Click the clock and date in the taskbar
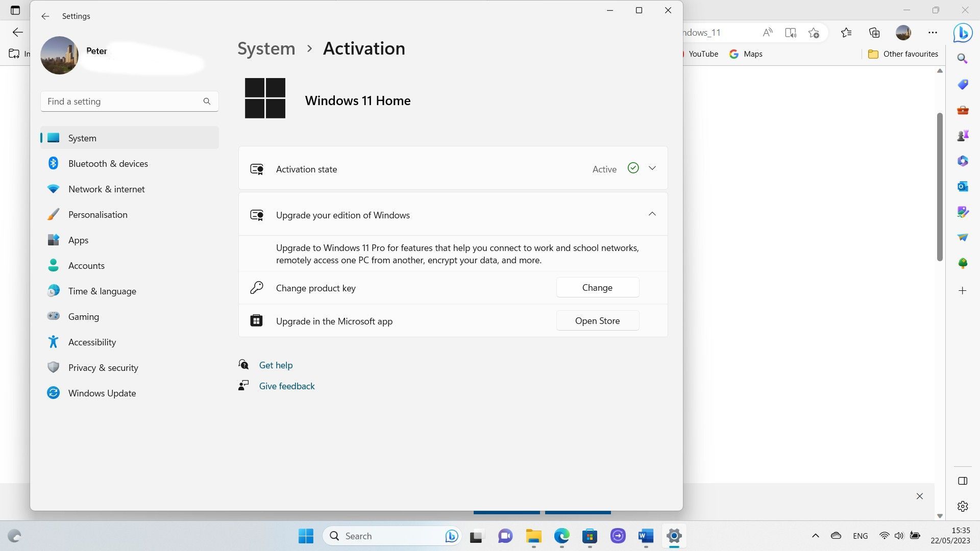The height and width of the screenshot is (551, 980). (x=950, y=536)
